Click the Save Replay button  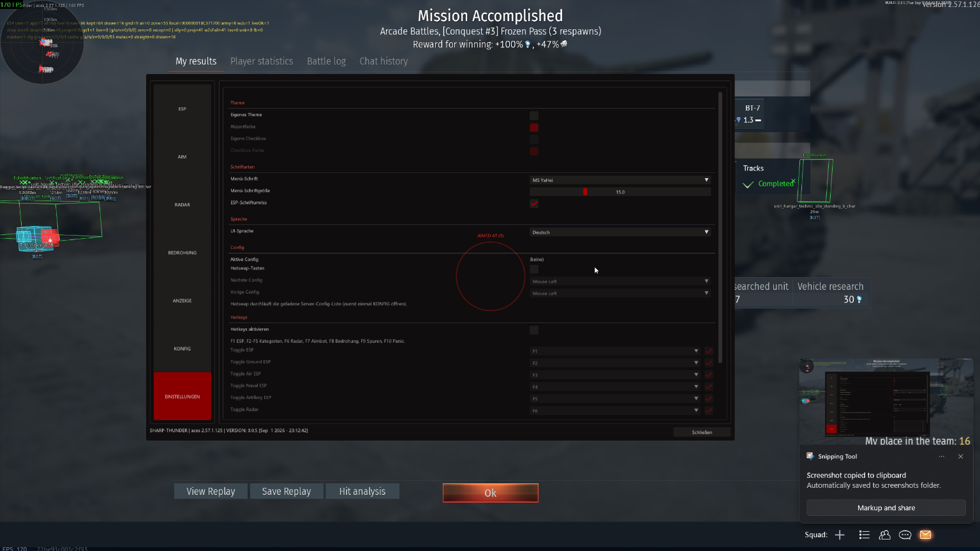(286, 491)
